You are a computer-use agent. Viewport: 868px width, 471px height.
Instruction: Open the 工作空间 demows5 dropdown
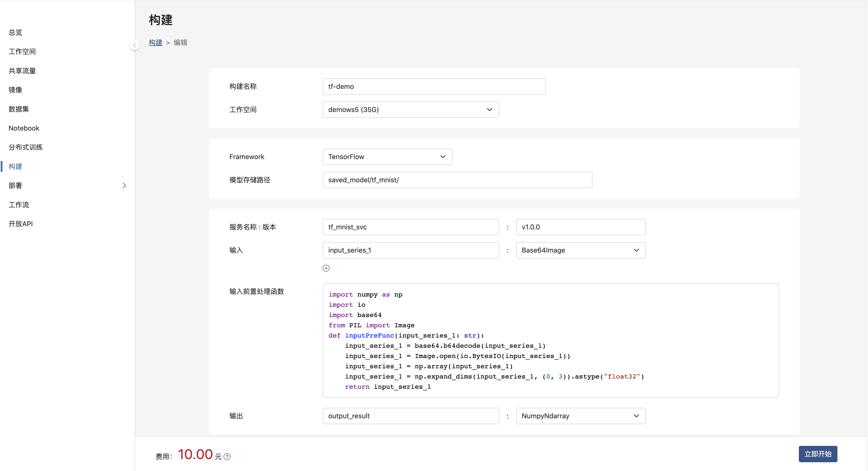click(410, 110)
